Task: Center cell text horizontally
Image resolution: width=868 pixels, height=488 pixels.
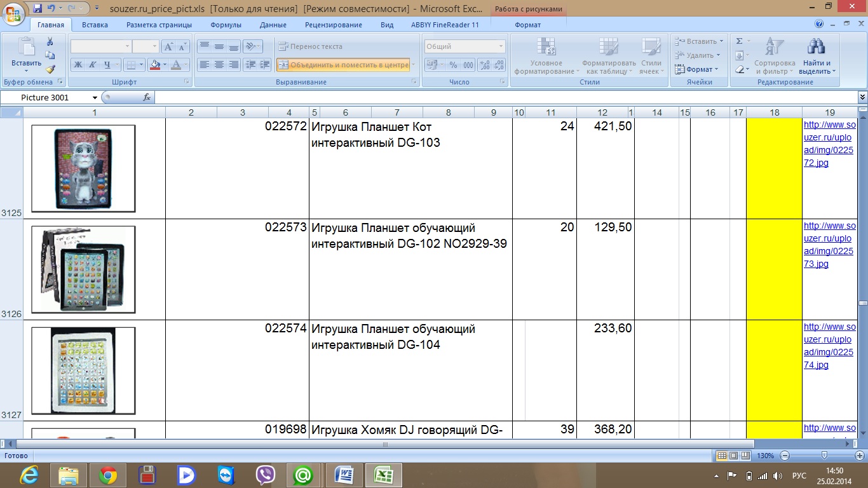Action: tap(219, 65)
